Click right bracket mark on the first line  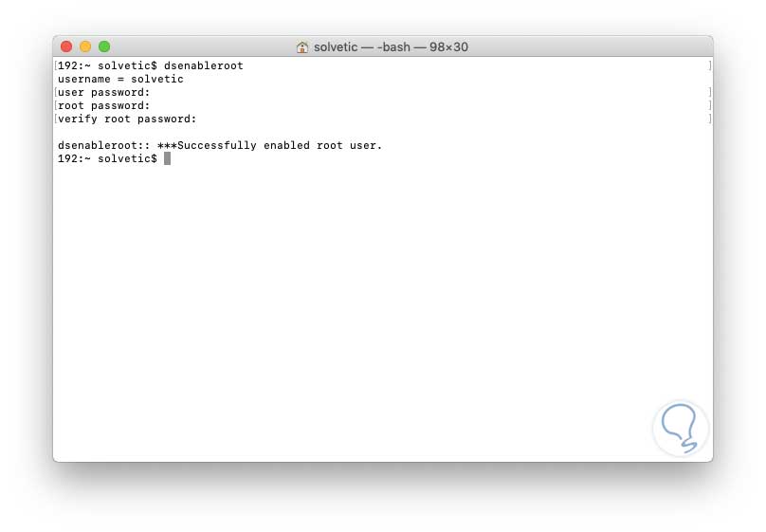coord(709,66)
